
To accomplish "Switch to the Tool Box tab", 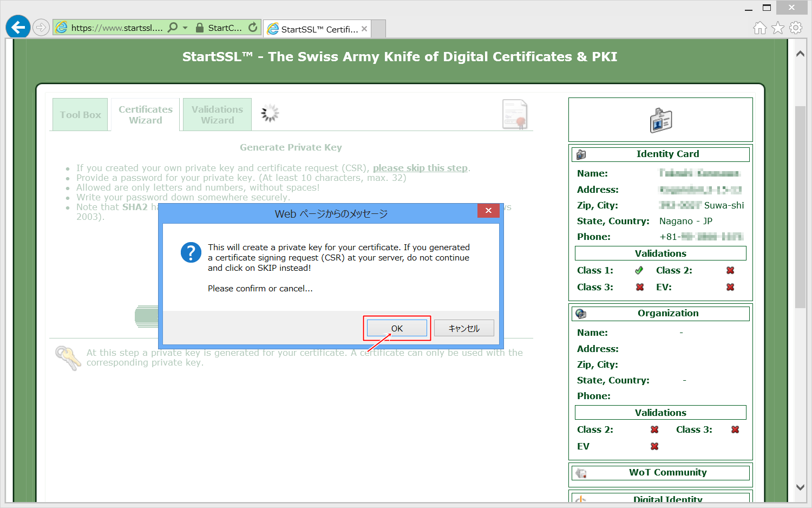I will 80,115.
